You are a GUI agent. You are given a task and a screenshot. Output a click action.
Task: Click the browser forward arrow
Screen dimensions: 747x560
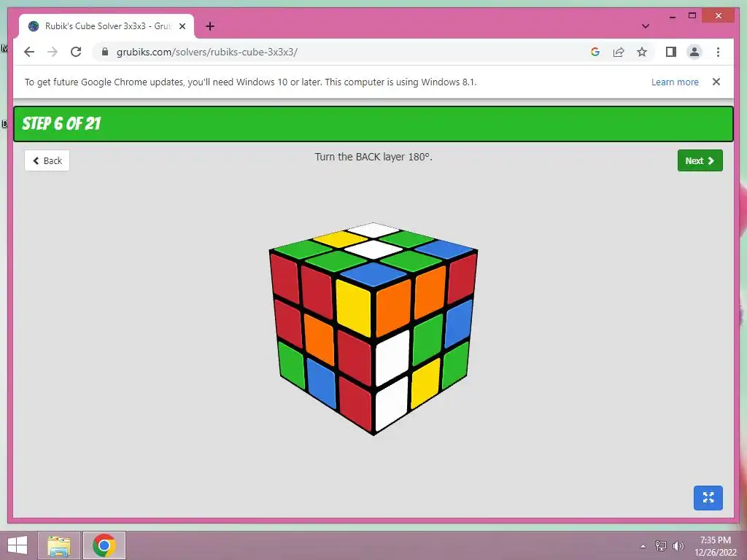(x=53, y=52)
